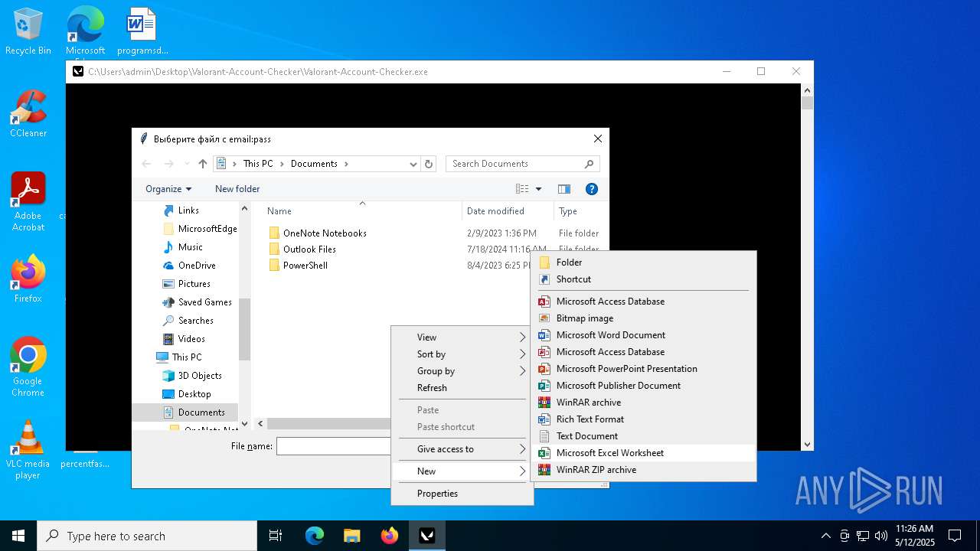Create new Bitmap image

643,318
